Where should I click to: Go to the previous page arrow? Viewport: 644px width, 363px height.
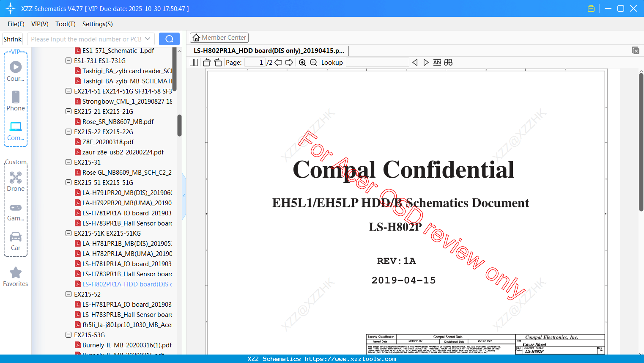coord(278,63)
